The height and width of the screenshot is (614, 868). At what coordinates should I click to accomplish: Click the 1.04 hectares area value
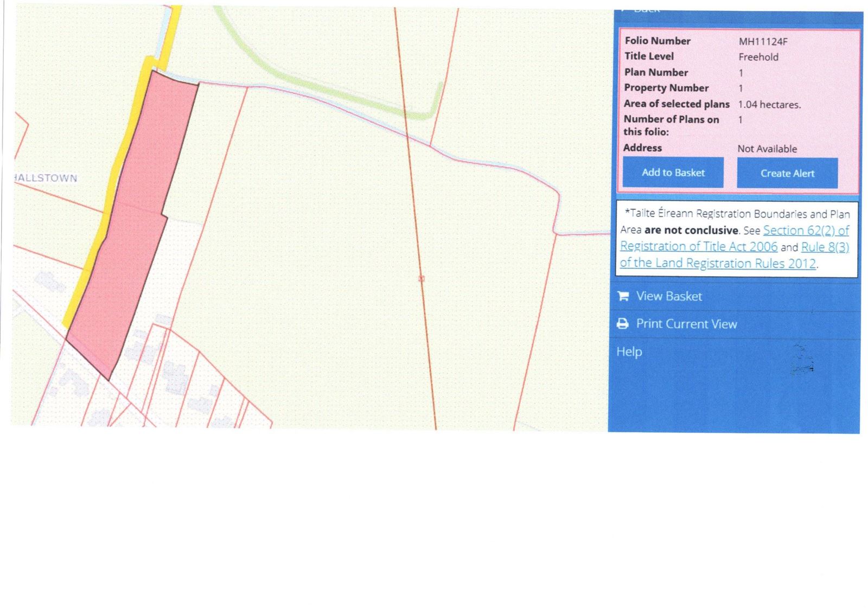pos(769,104)
